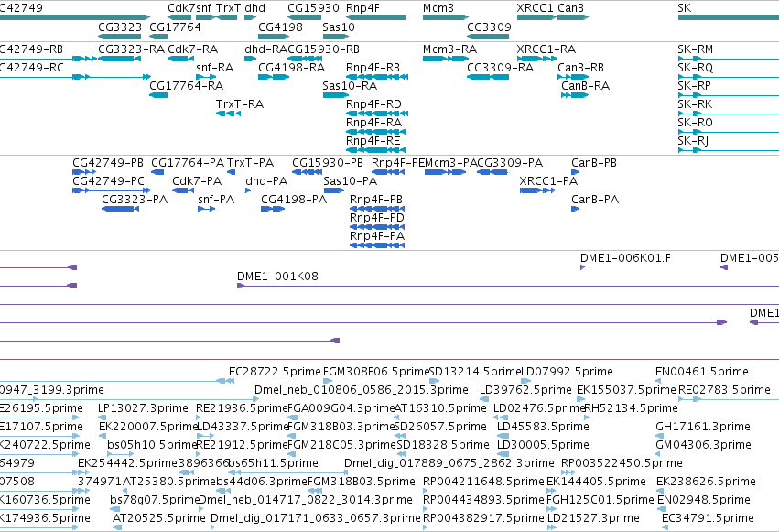Click the SK gene label in top track

pyautogui.click(x=685, y=8)
